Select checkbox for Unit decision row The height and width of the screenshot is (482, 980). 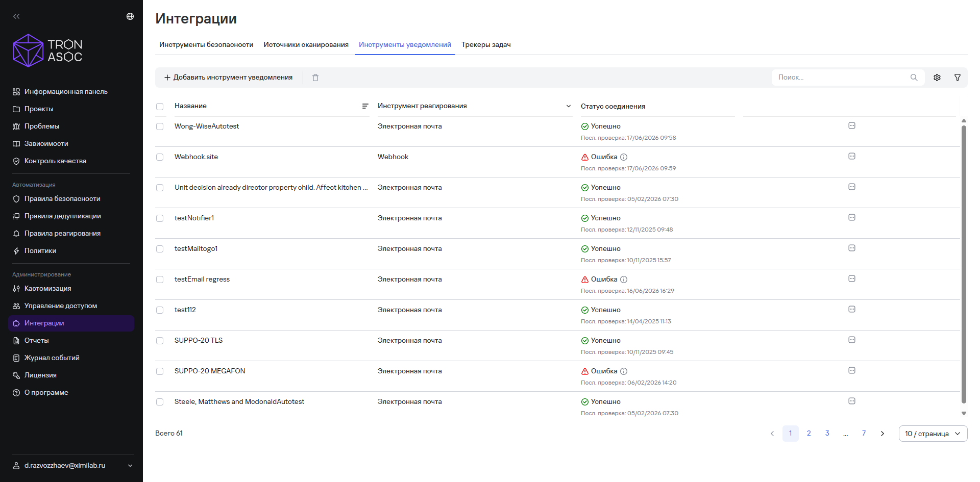[x=160, y=188]
